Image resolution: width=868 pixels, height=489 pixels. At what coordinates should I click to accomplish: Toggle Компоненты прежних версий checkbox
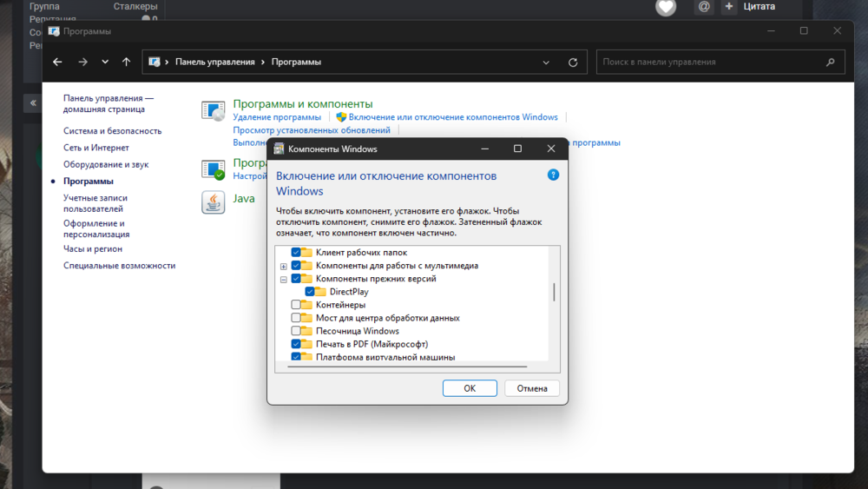tap(296, 279)
